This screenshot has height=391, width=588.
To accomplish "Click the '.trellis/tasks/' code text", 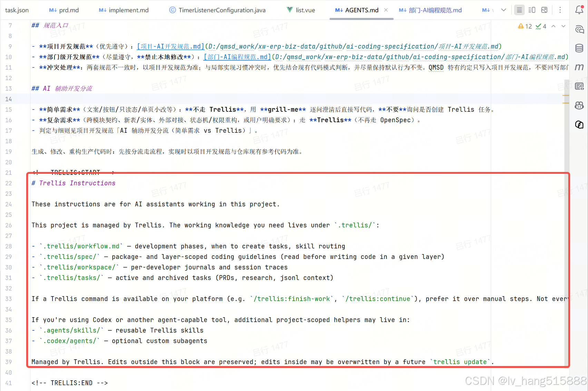I will pos(72,278).
